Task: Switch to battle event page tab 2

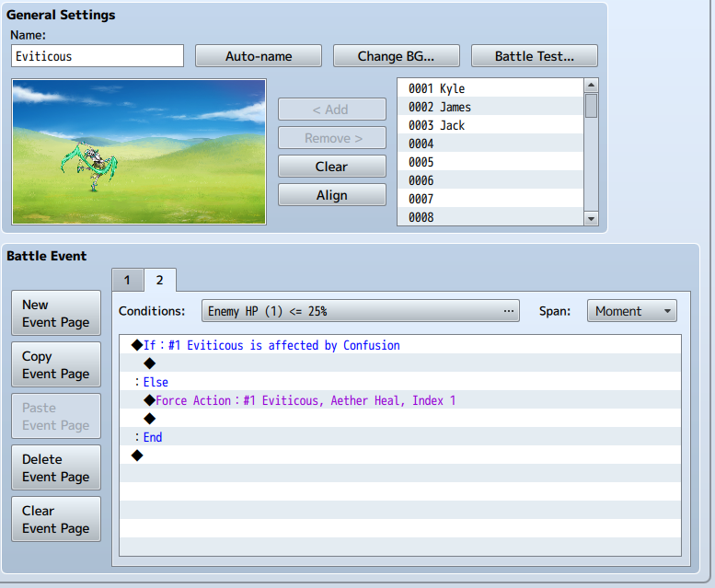Action: coord(159,280)
